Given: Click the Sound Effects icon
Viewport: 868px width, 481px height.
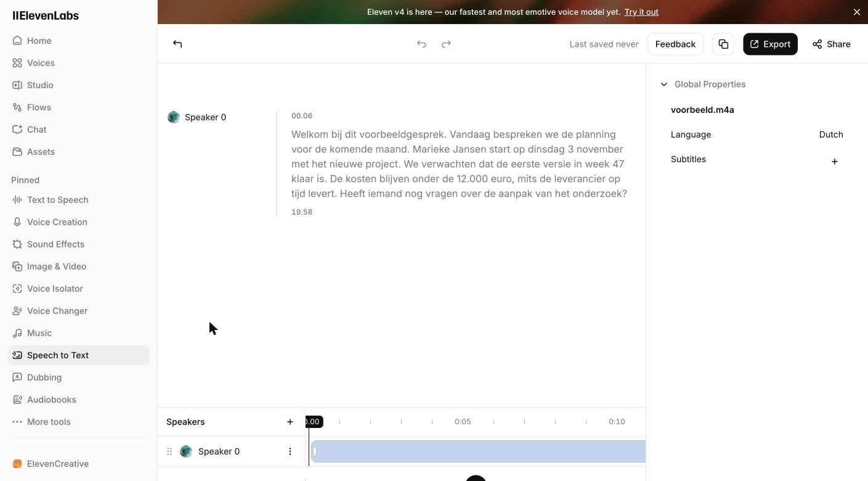Looking at the screenshot, I should [x=17, y=244].
